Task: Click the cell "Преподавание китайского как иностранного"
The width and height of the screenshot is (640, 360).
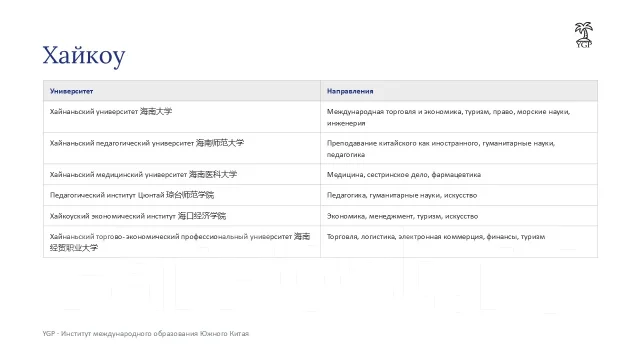Action: [459, 148]
